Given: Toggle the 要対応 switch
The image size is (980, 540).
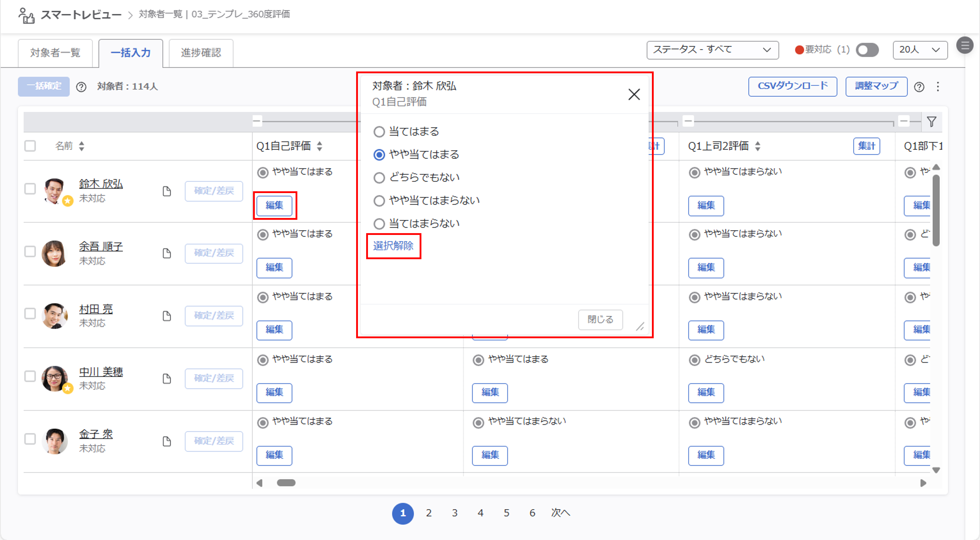Looking at the screenshot, I should click(867, 50).
